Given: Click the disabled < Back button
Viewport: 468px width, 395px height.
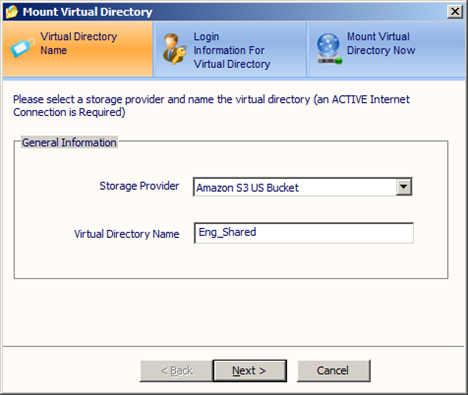Looking at the screenshot, I should 176,371.
